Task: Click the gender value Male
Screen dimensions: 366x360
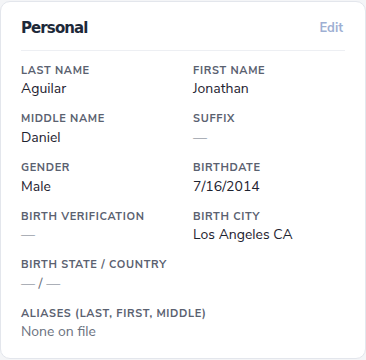Action: tap(36, 186)
